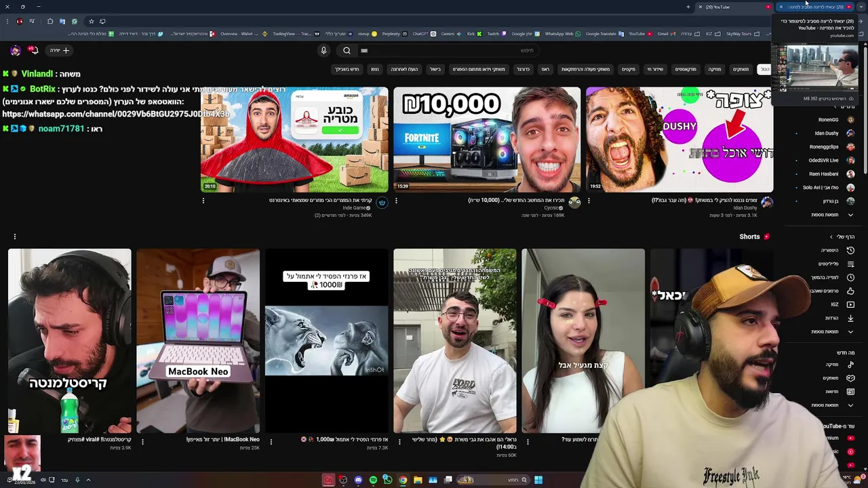The image size is (868, 488).
Task: Open a new browser tab with plus
Action: point(688,7)
